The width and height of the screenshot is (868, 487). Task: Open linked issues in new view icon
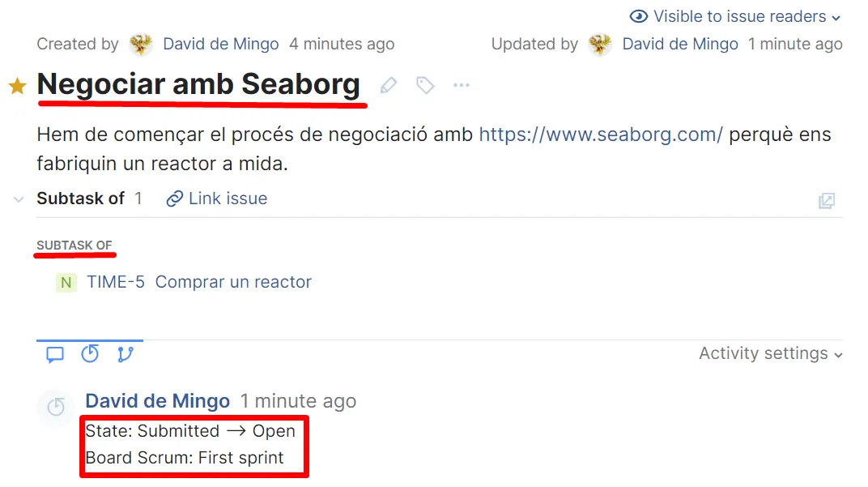[826, 200]
